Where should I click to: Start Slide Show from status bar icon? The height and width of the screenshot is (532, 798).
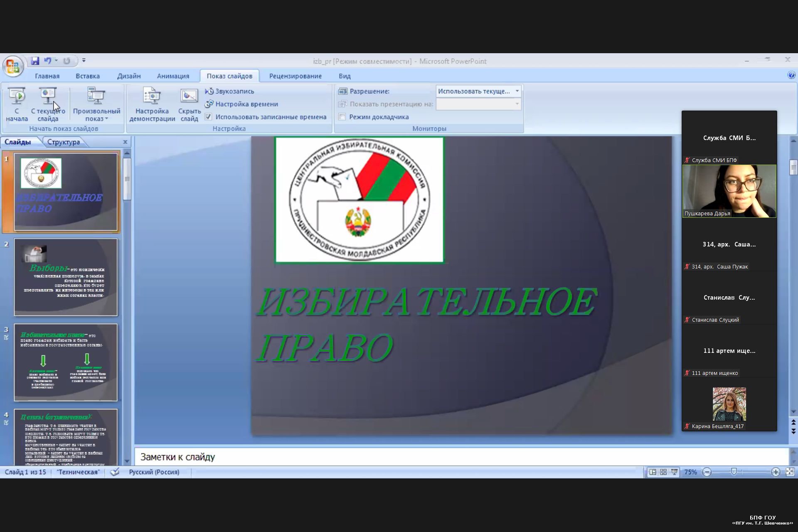click(x=674, y=472)
